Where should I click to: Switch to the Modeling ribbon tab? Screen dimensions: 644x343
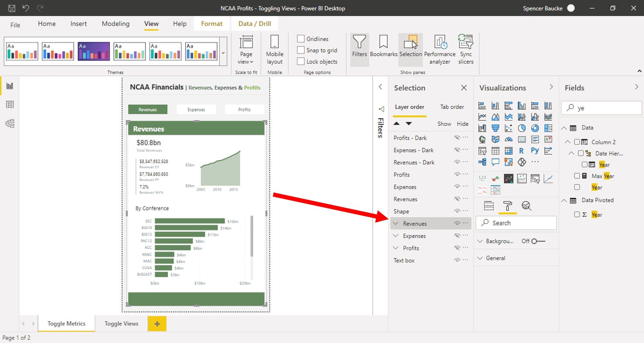(x=115, y=23)
